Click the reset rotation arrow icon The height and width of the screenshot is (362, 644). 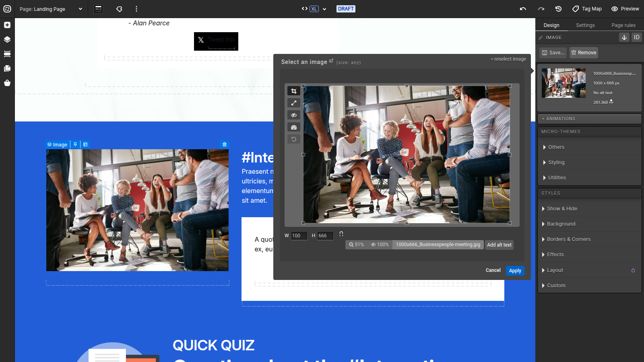pyautogui.click(x=294, y=139)
